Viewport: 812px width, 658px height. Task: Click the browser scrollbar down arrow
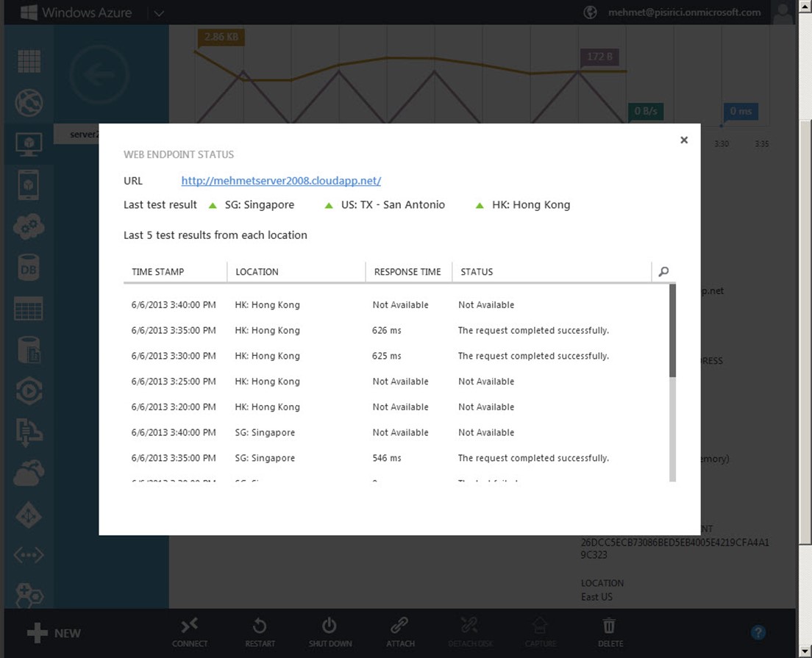click(x=805, y=651)
